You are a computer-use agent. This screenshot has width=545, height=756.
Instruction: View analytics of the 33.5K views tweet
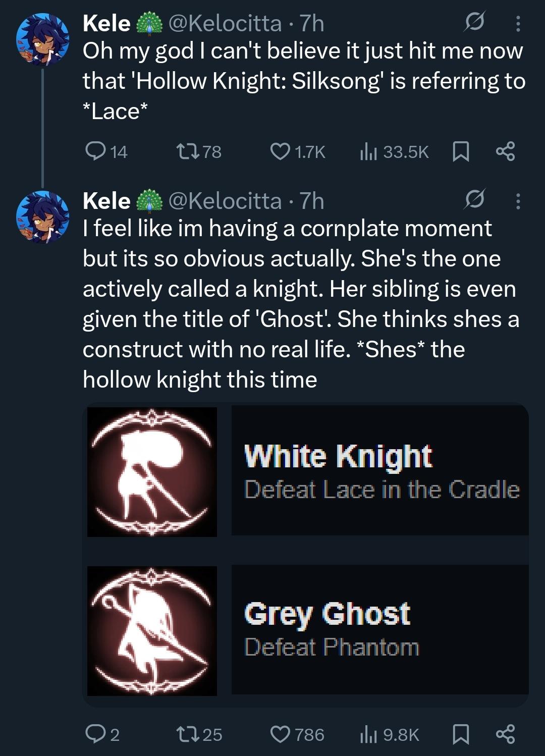[x=368, y=151]
